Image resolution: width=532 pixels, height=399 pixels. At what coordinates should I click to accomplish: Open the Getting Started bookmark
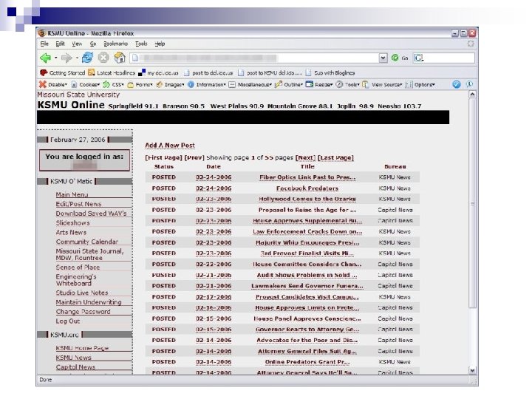click(x=62, y=72)
